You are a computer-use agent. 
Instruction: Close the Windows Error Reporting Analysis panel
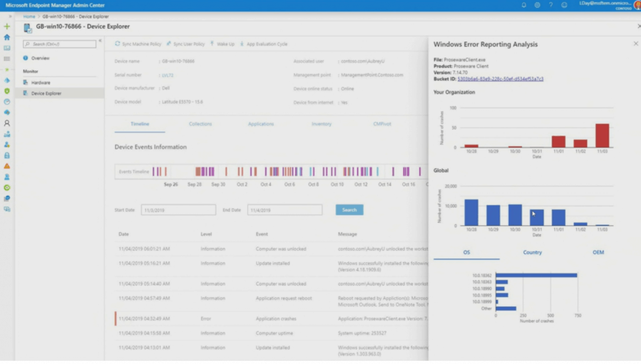[x=636, y=43]
